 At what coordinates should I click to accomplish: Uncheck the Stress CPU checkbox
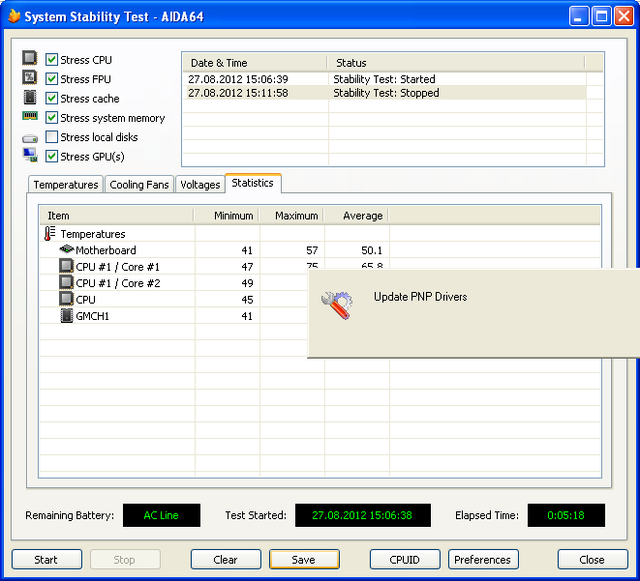(x=52, y=60)
